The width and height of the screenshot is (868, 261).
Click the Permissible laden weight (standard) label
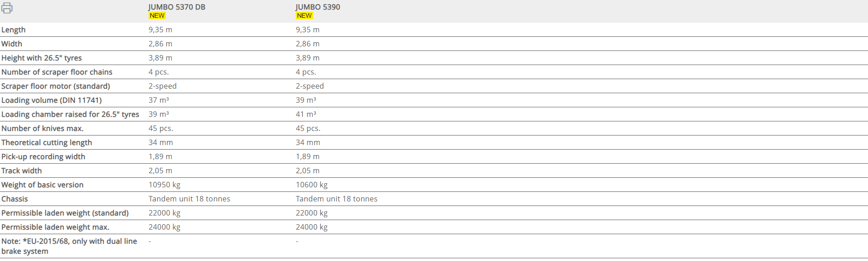65,213
